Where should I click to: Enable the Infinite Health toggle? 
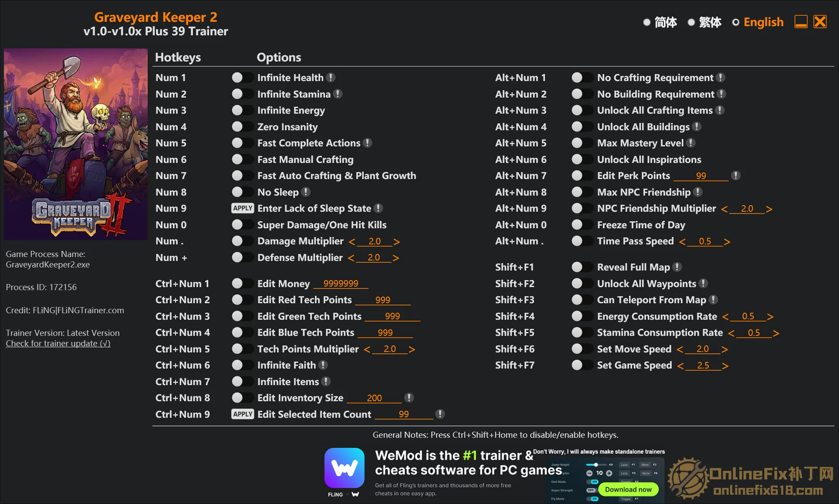coord(242,78)
